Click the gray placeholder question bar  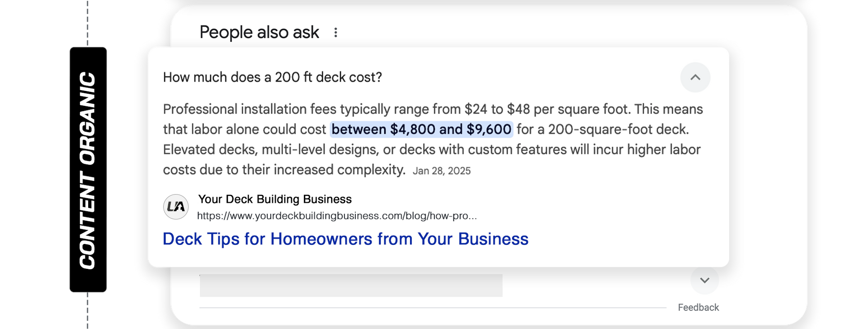tap(351, 286)
